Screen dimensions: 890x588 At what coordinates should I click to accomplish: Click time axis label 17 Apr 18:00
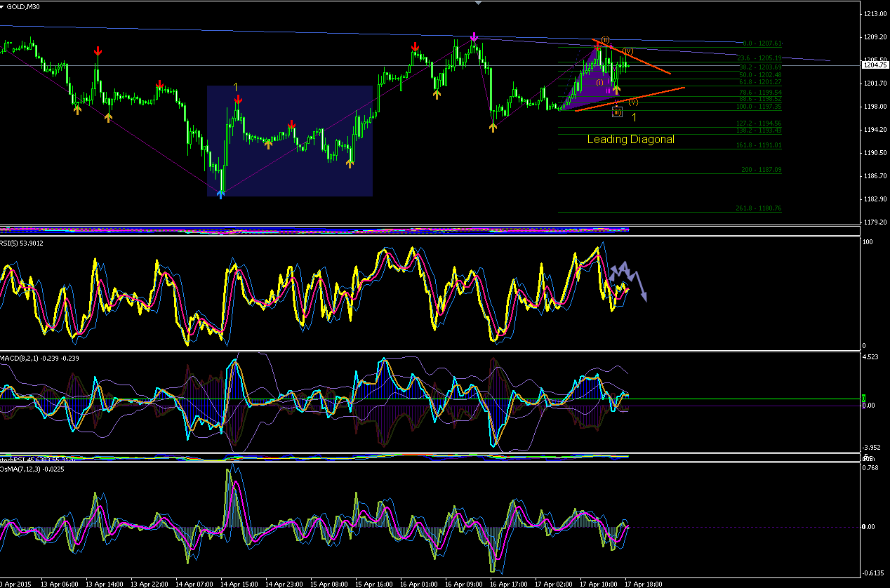coord(644,584)
